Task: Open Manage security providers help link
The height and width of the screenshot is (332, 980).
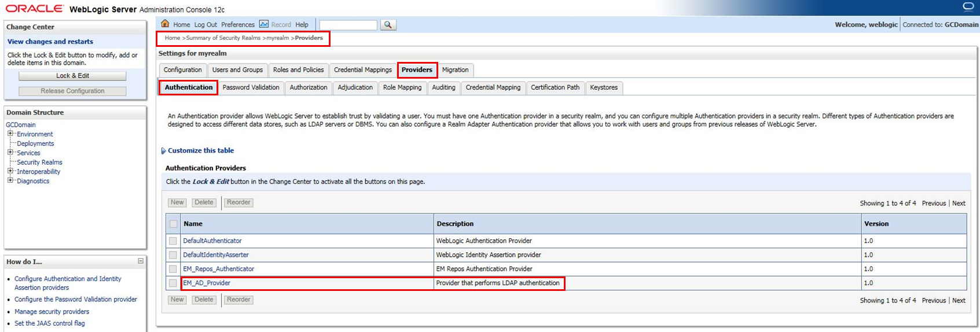Action: point(52,312)
